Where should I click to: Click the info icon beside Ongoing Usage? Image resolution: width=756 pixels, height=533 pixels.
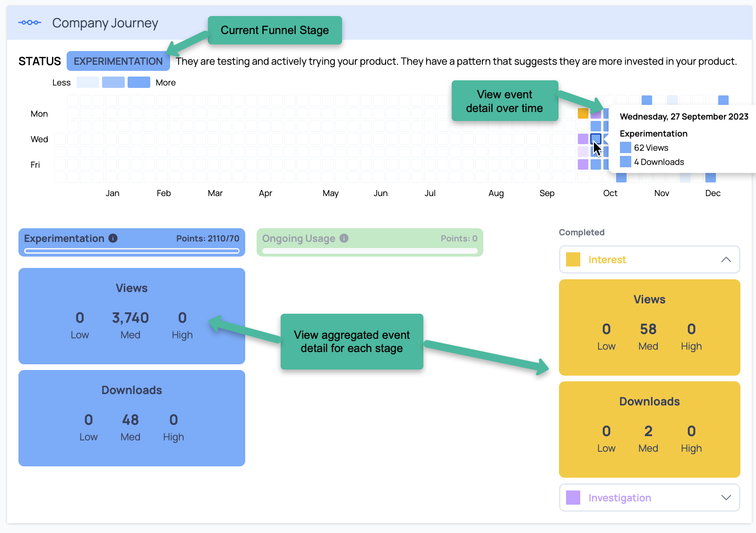pos(344,238)
